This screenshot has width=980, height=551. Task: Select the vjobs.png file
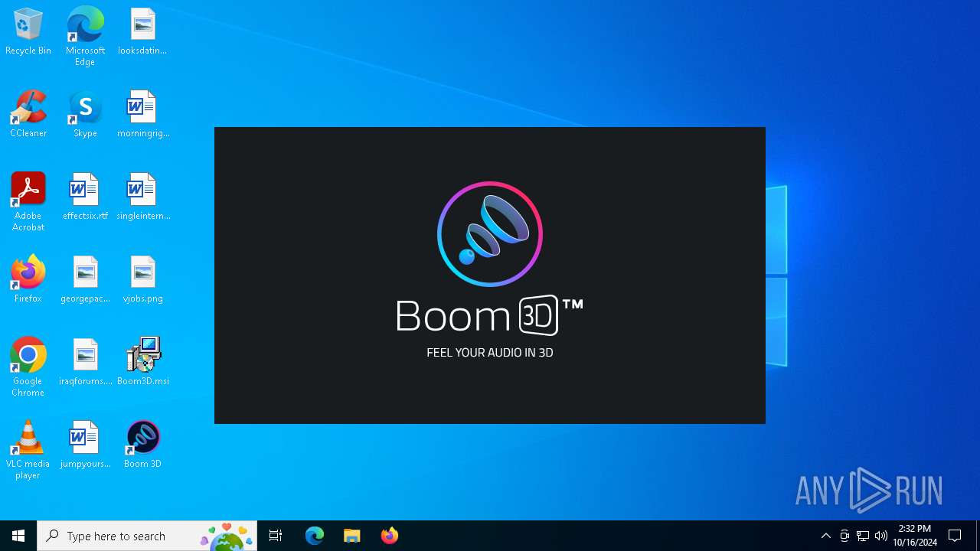coord(142,280)
